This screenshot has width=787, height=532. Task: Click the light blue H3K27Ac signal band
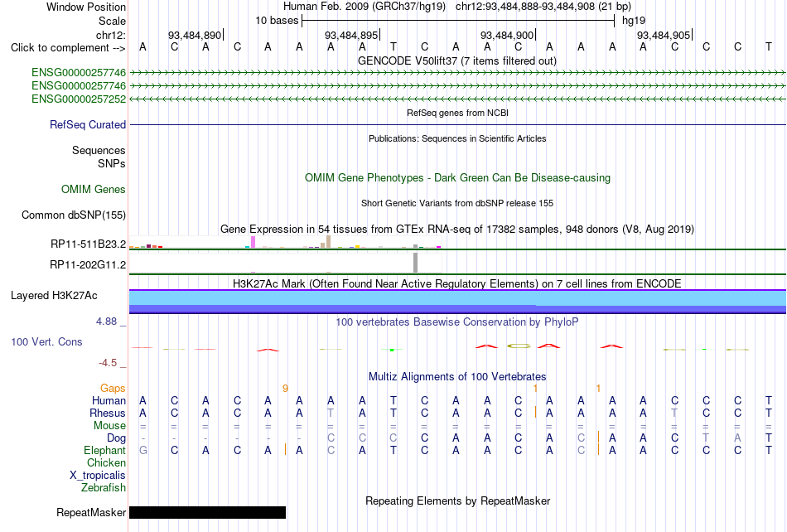[x=458, y=298]
